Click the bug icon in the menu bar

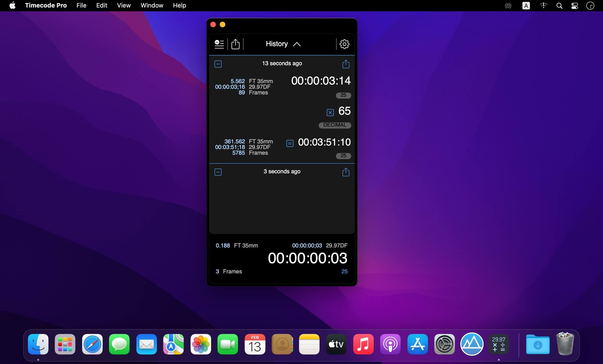tap(508, 6)
